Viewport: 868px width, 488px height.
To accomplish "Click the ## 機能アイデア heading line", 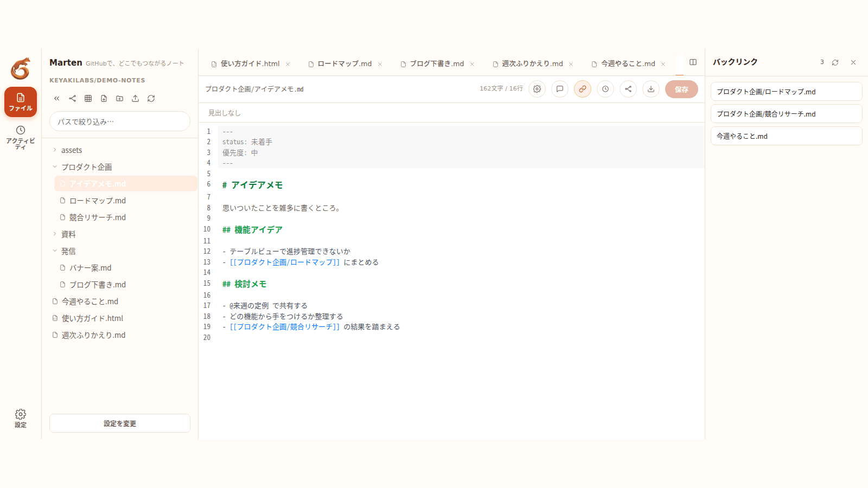I will click(252, 230).
